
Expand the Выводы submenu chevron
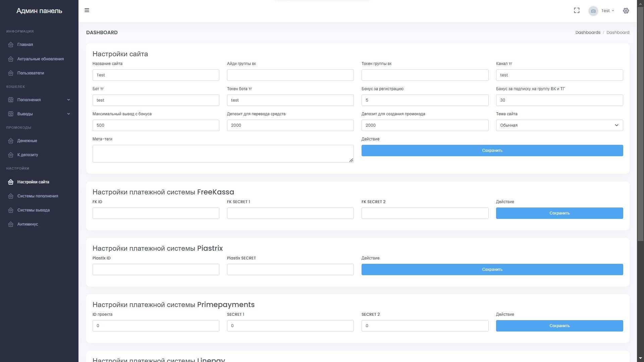pos(68,114)
